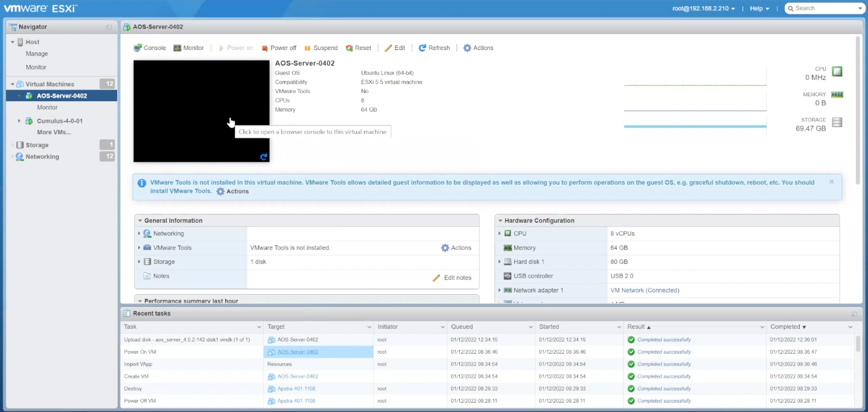Click the Recent tasks panel minimize icon

tap(854, 314)
